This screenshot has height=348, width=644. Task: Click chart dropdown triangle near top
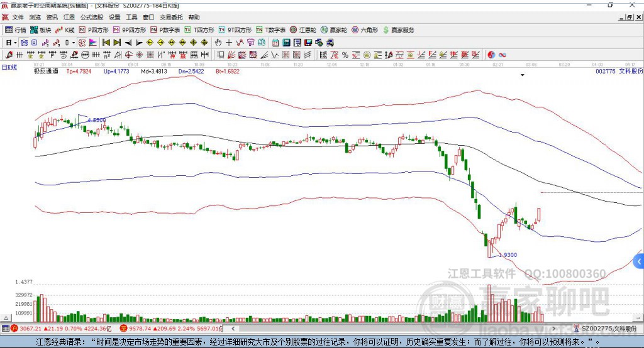pos(523,75)
